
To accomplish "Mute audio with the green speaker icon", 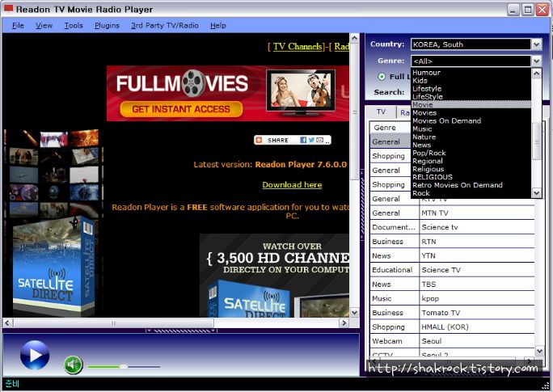I will (74, 365).
